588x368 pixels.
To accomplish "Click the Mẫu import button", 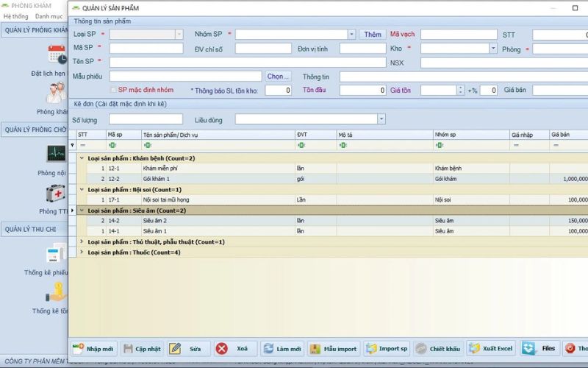I will click(334, 348).
